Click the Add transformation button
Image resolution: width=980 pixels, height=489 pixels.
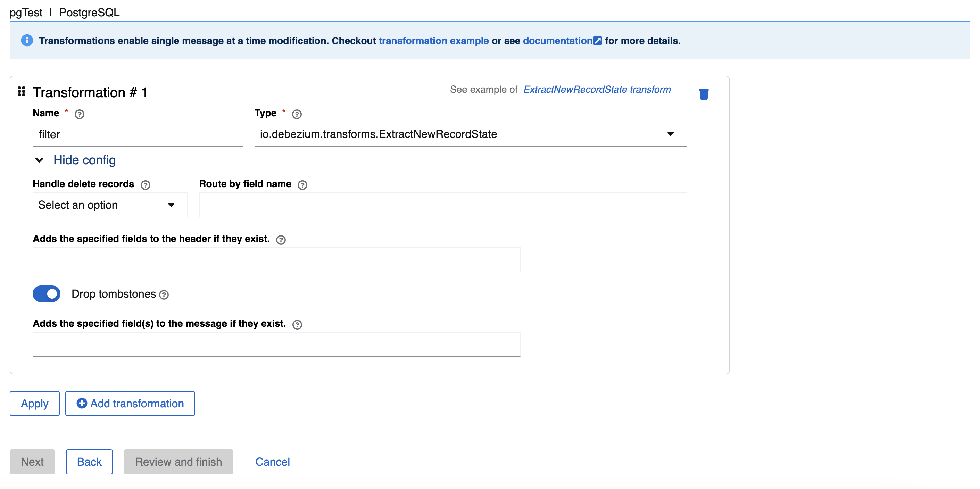pos(130,403)
